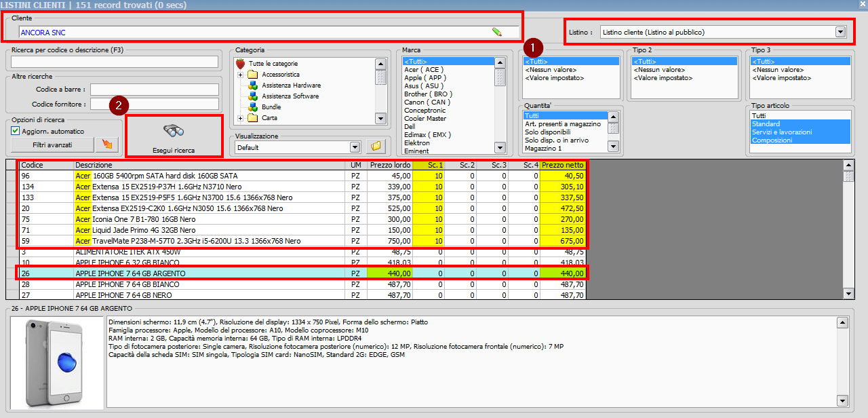Viewport: 868px width, 418px height.
Task: Sort by the Prezzo netto column header
Action: (564, 165)
